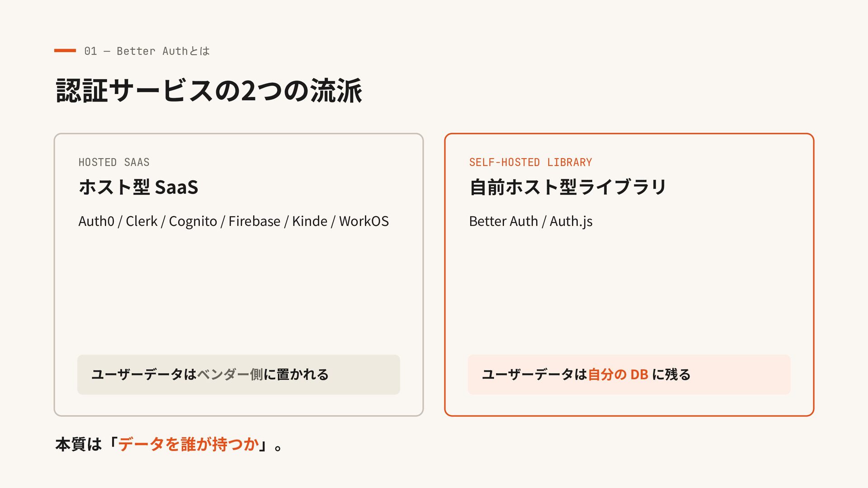Select the section label '01 — Better Authとは'
The image size is (868, 488).
tap(147, 51)
